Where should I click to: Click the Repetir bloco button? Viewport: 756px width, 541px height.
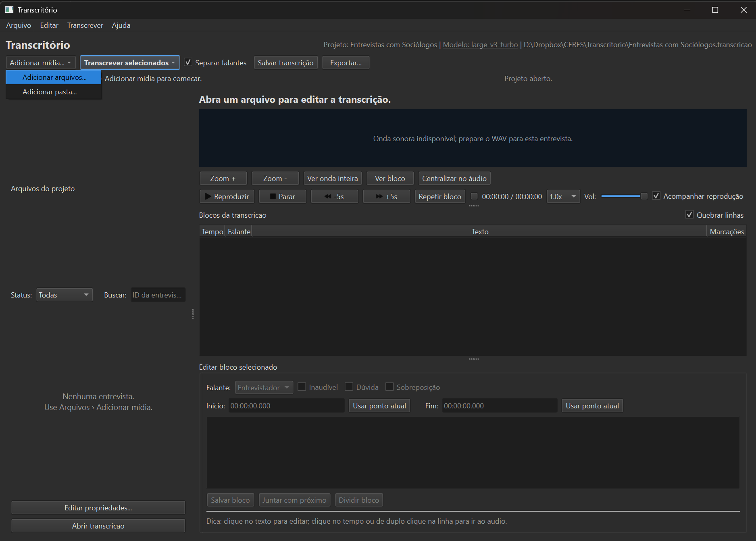pyautogui.click(x=440, y=196)
